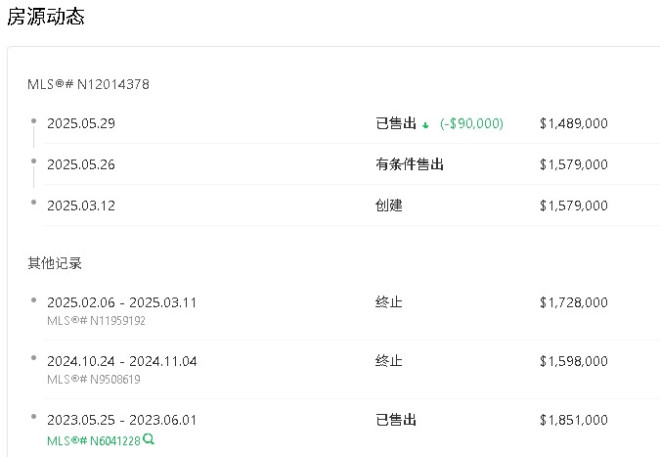Screen dimensions: 660x457
Task: Click the $1,489,000 sold price
Action: point(573,123)
